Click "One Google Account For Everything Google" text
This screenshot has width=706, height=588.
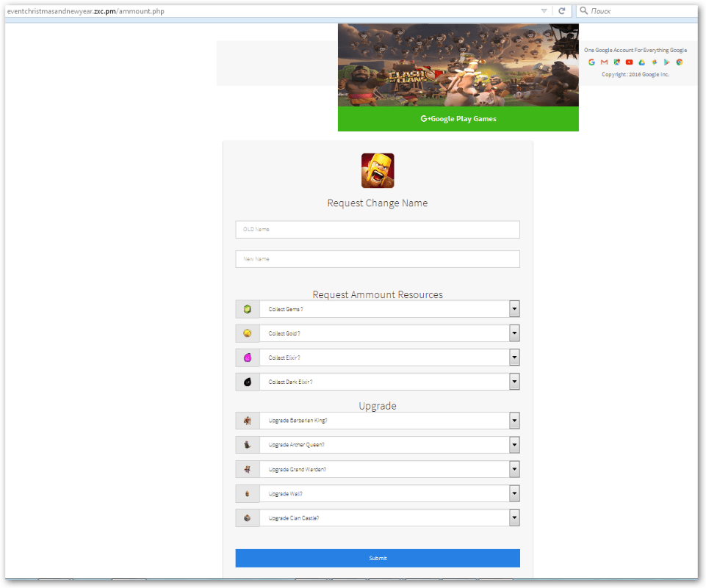click(x=635, y=50)
